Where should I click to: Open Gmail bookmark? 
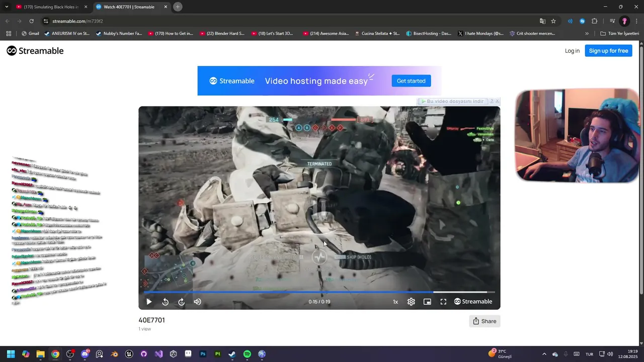pos(30,34)
